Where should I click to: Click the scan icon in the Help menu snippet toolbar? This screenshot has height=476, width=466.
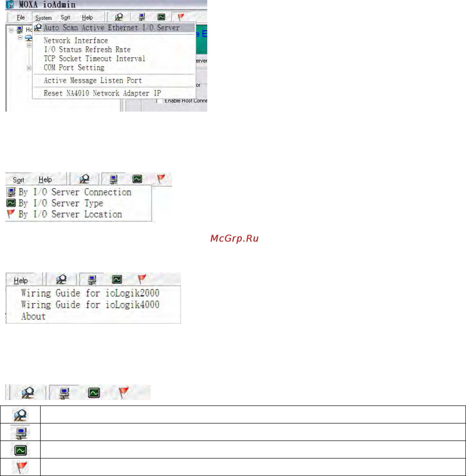(62, 279)
